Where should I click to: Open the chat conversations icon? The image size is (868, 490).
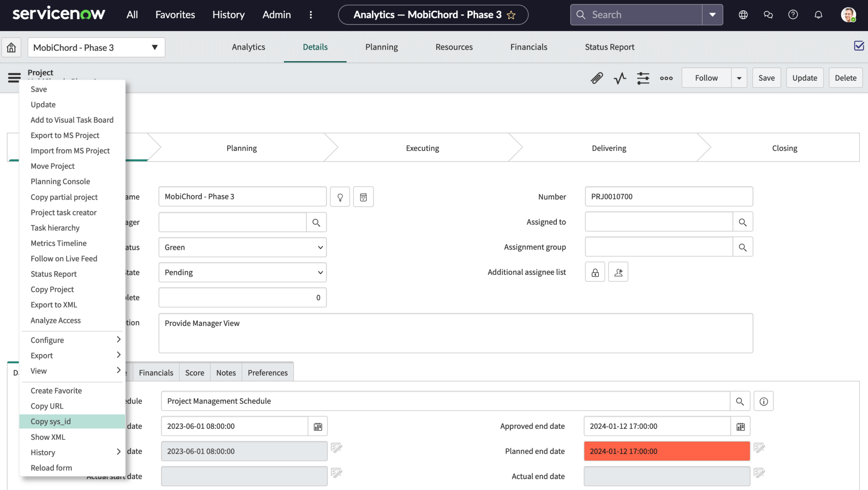click(x=768, y=15)
